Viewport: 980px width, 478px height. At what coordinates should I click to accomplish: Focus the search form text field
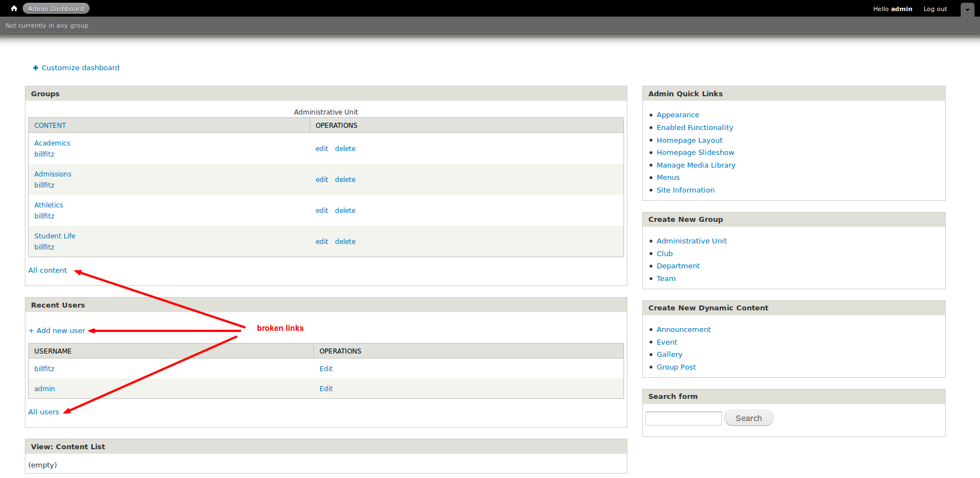coord(684,418)
